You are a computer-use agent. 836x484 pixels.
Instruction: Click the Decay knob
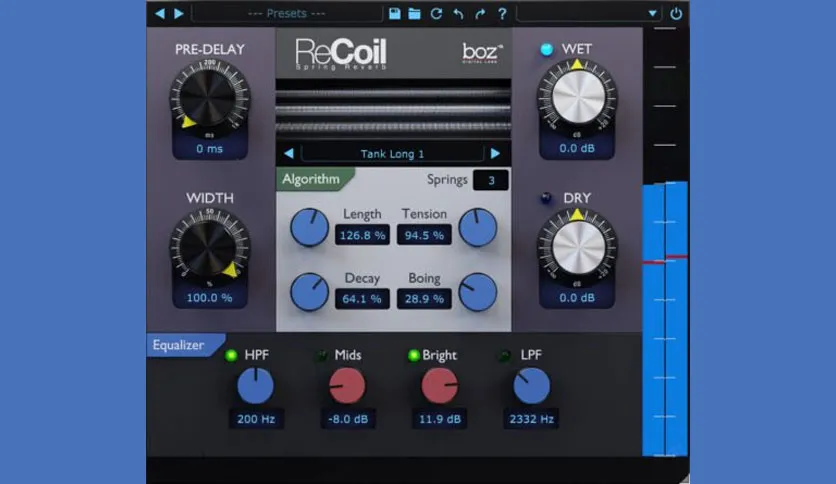(x=309, y=292)
